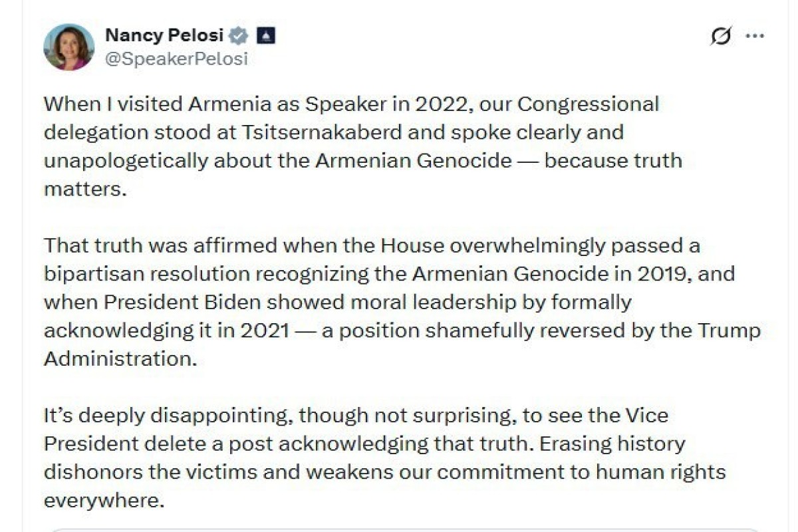This screenshot has width=798, height=532.
Task: Click the blue verified badge next to Nancy Pelosi
Action: (x=237, y=36)
